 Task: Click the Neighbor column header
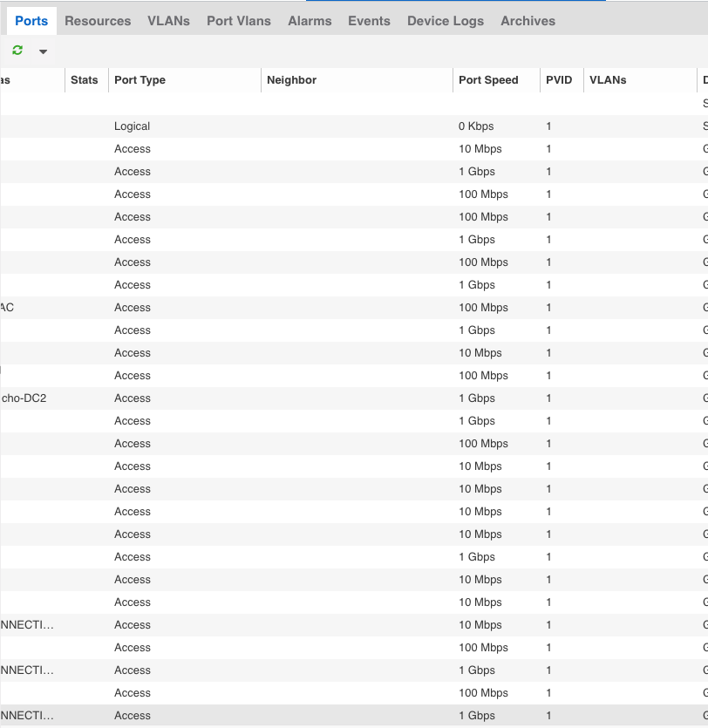point(291,80)
